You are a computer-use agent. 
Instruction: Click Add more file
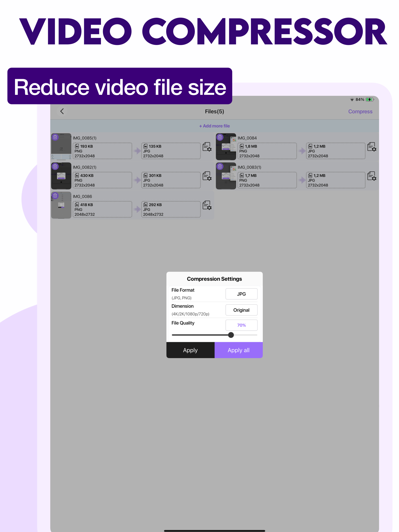click(x=214, y=126)
